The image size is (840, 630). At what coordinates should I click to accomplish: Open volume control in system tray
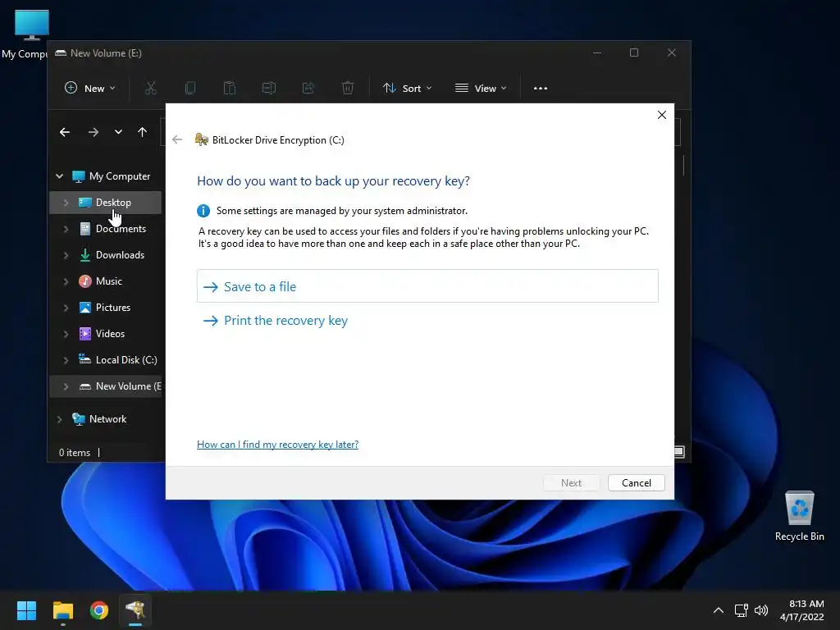(760, 610)
